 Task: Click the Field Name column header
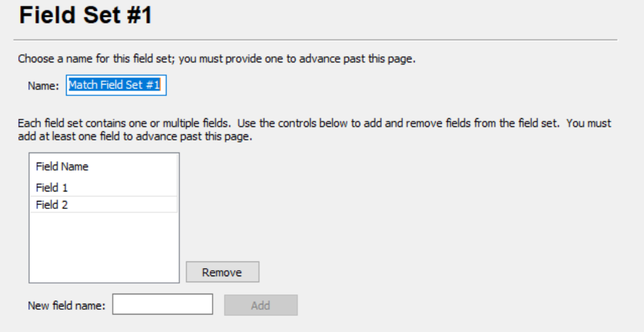click(x=62, y=166)
